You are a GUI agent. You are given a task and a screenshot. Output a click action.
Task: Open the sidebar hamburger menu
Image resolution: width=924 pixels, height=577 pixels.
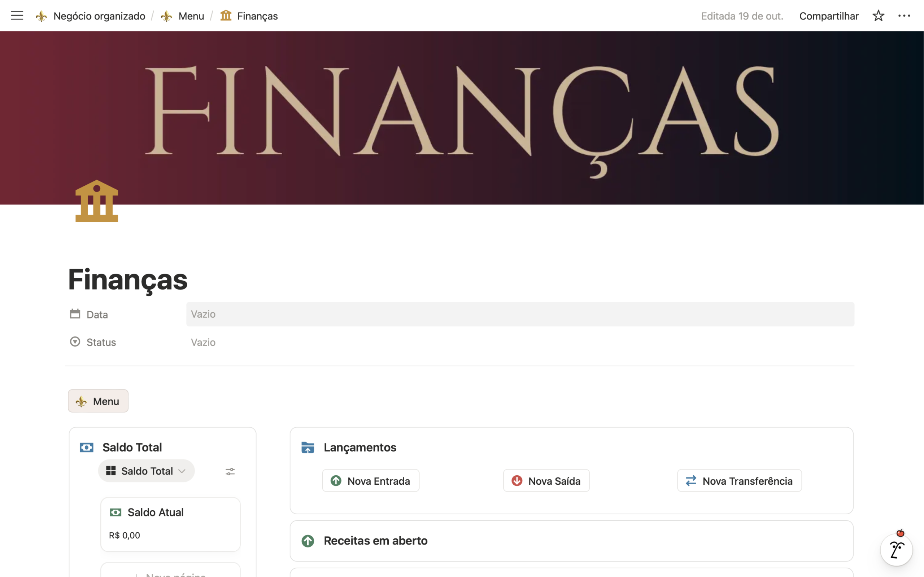(17, 16)
